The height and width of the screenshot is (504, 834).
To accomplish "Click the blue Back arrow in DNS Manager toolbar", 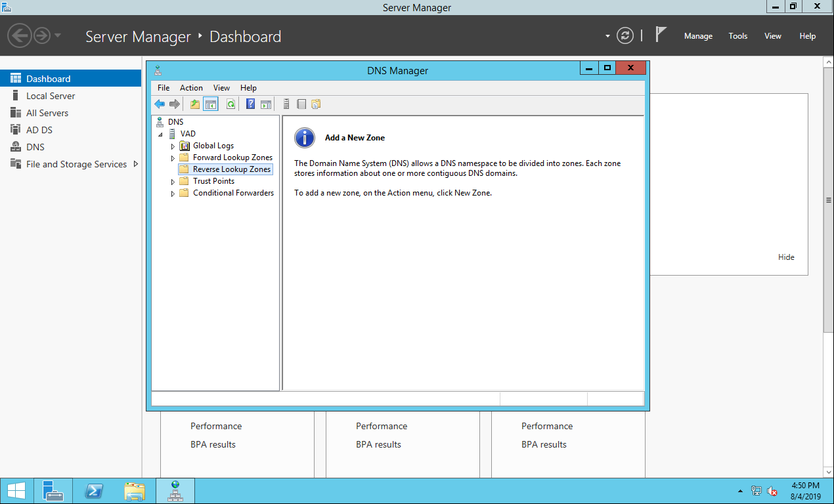I will point(160,104).
